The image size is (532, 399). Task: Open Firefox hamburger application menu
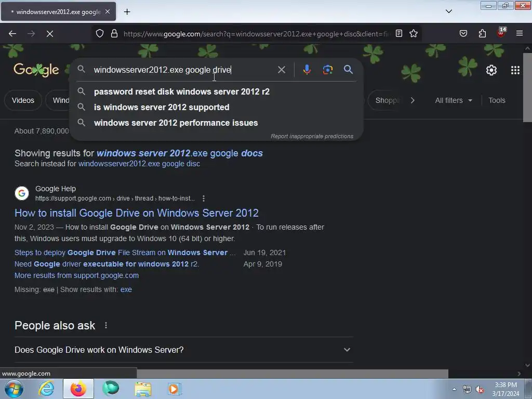click(x=520, y=34)
